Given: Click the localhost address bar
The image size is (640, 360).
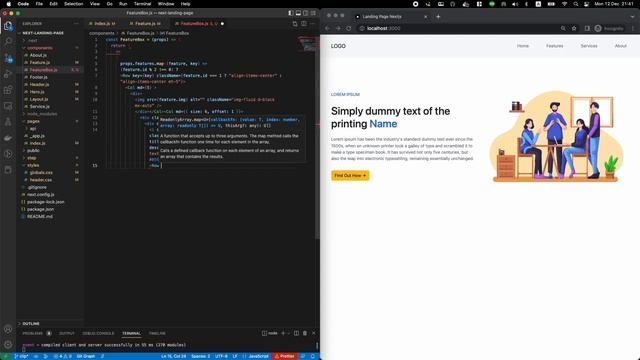Looking at the screenshot, I should (457, 28).
